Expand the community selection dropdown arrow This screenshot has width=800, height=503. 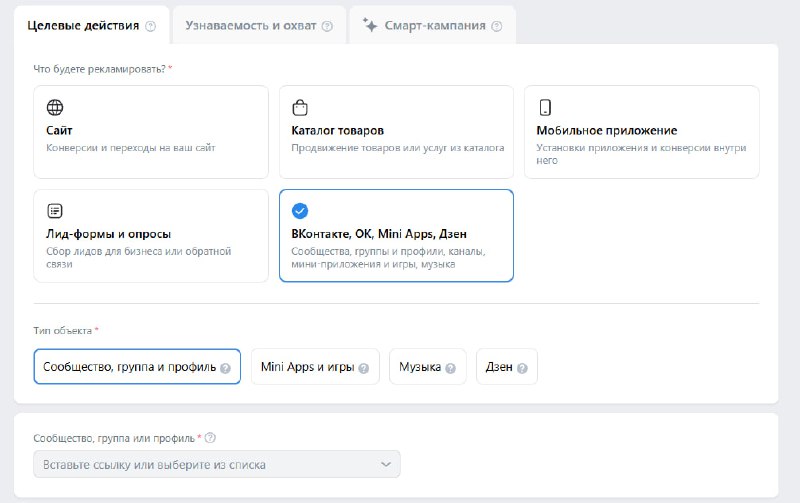pos(386,464)
